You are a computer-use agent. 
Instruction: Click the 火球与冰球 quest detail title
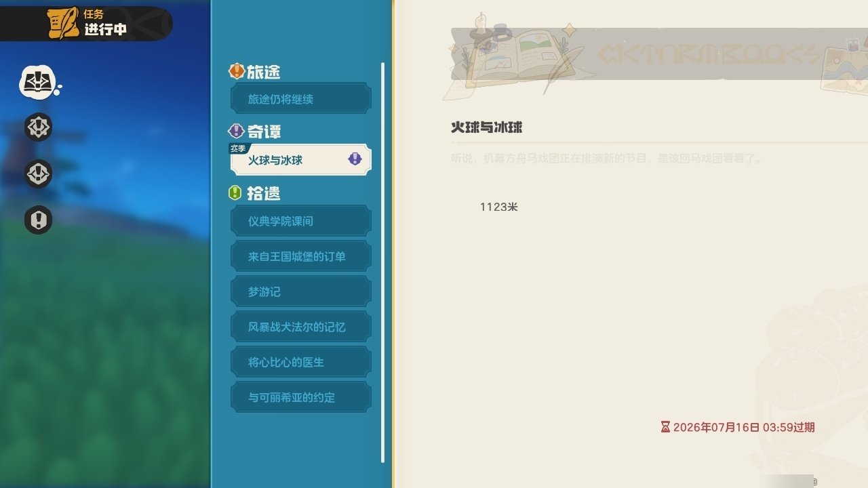tap(486, 127)
